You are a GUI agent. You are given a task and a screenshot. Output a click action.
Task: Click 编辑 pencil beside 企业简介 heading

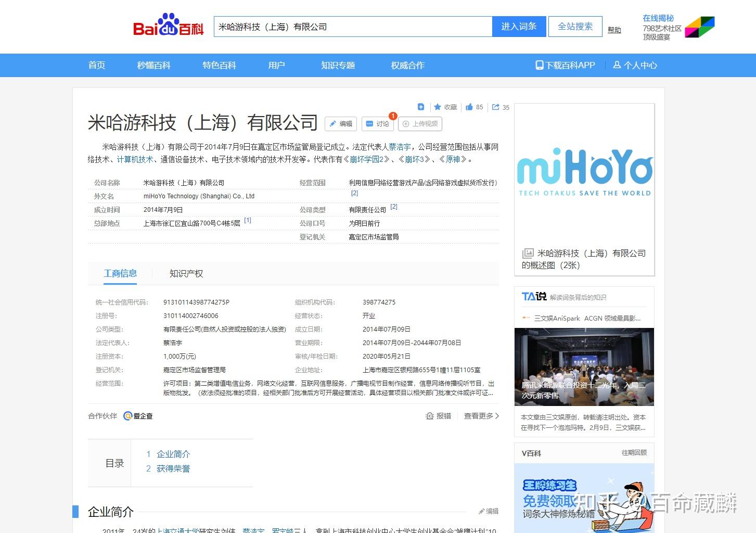pos(489,511)
